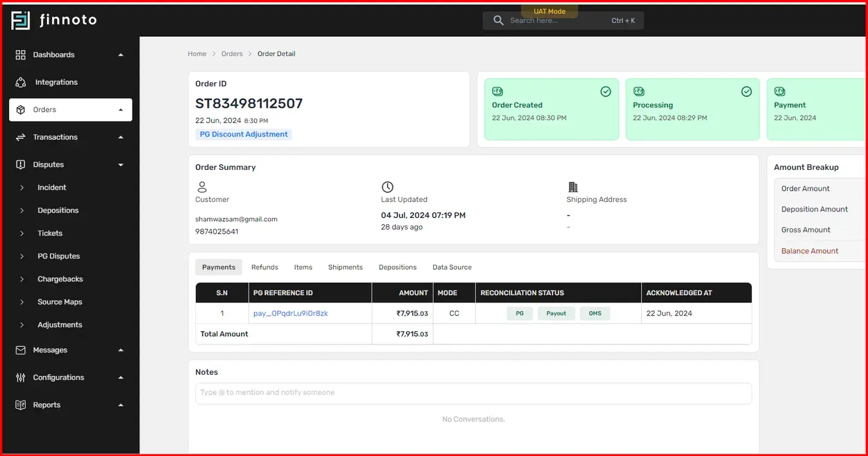Image resolution: width=868 pixels, height=456 pixels.
Task: Open payment reference pay_OPqdrLu9i0r8zk link
Action: coord(291,313)
